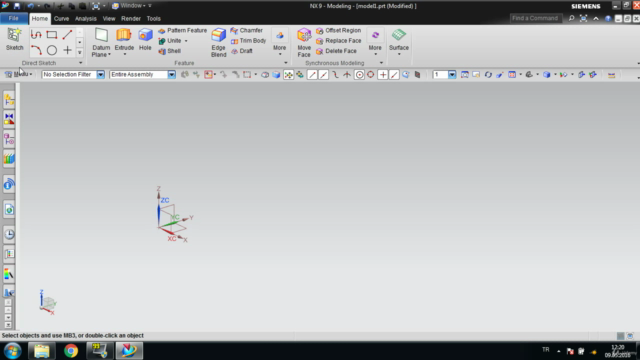Click the Undo icon in title bar

(31, 6)
